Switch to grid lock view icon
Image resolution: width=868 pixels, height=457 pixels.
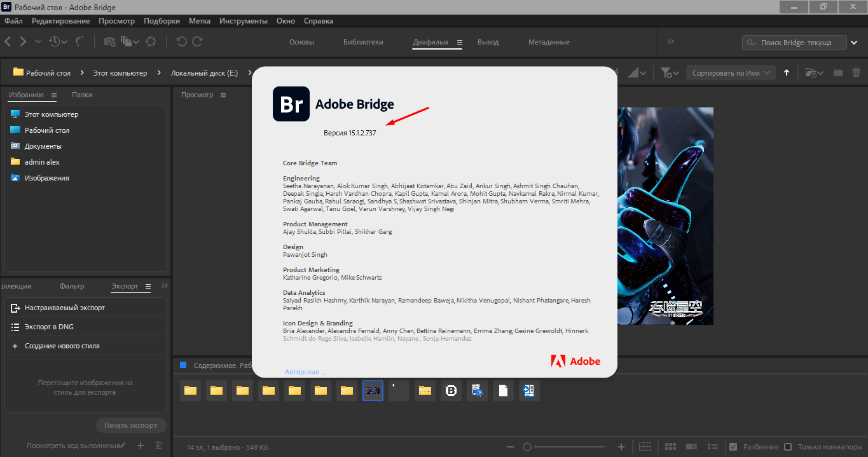pos(645,447)
